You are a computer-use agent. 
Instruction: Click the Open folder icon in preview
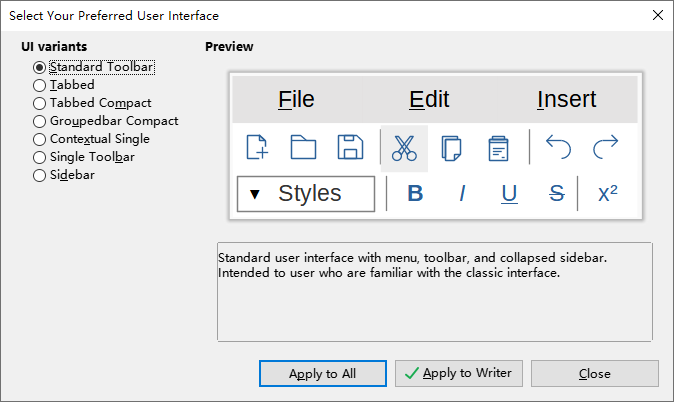tap(303, 148)
